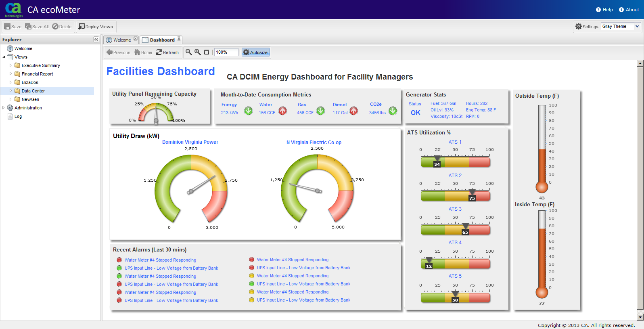Click the Fuel: 367 Gal reading
Viewport: 644px width, 329px height.
pyautogui.click(x=443, y=104)
